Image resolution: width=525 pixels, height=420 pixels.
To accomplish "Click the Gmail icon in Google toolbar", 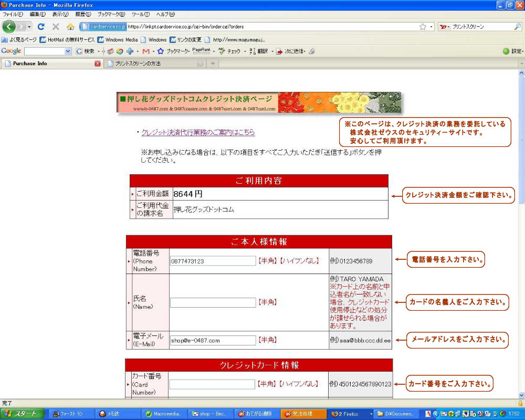I will tap(146, 51).
